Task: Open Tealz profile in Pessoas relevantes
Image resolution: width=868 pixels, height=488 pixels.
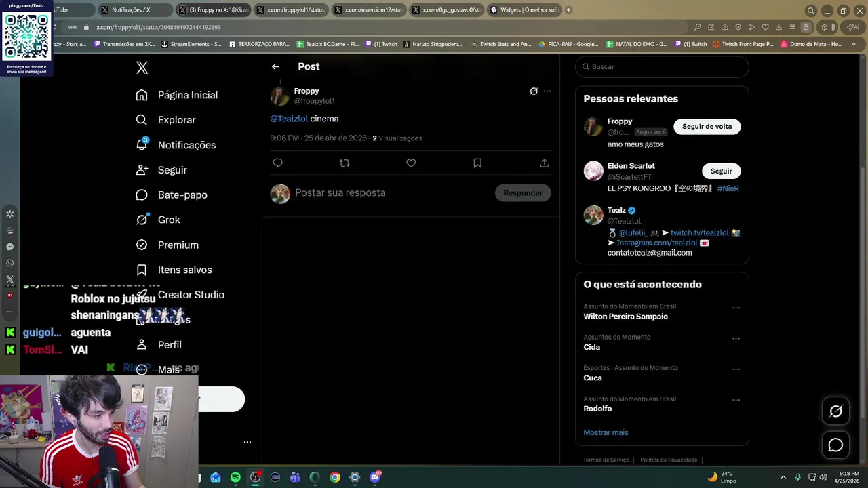Action: [616, 210]
